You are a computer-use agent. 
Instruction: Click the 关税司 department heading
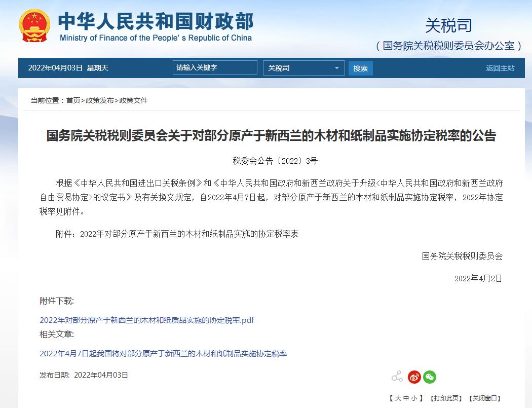(448, 25)
